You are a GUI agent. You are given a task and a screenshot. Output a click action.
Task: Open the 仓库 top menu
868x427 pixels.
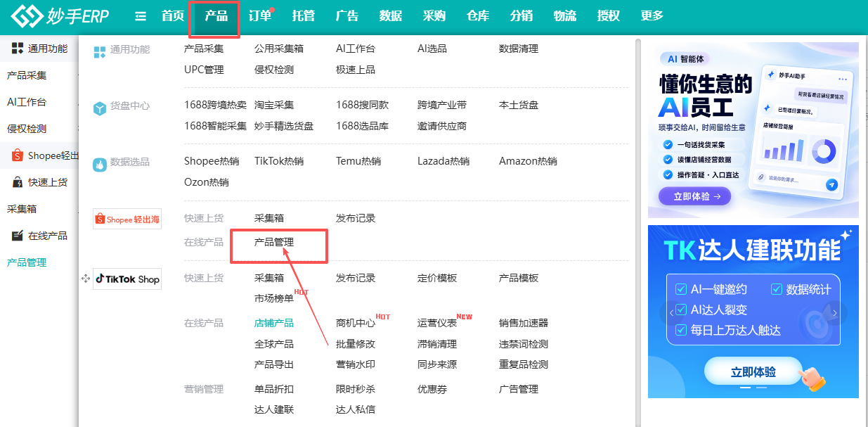[478, 16]
